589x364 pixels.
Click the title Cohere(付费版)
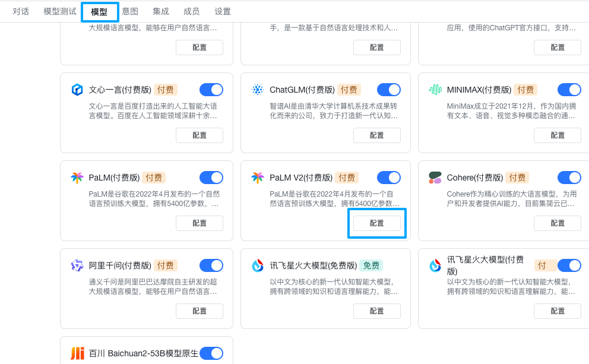pos(475,178)
